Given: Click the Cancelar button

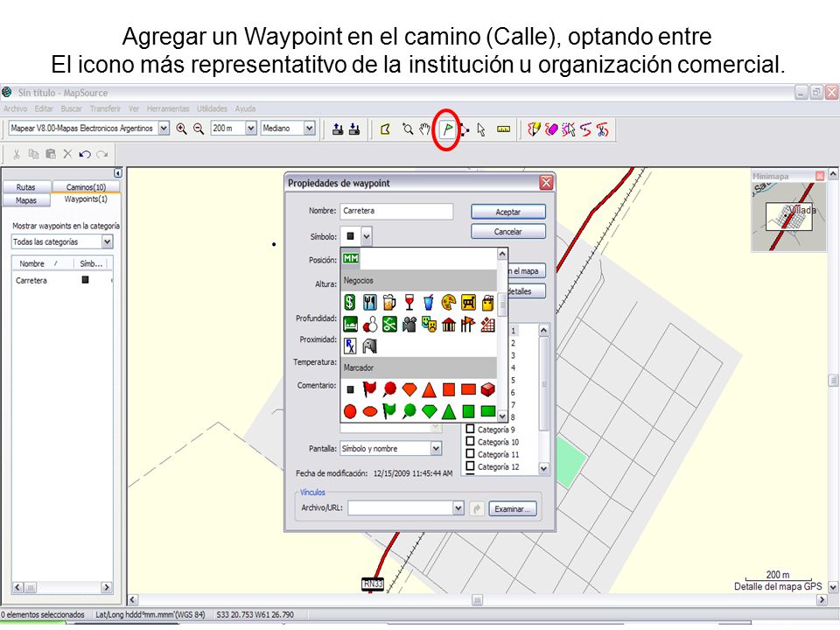Looking at the screenshot, I should point(507,231).
